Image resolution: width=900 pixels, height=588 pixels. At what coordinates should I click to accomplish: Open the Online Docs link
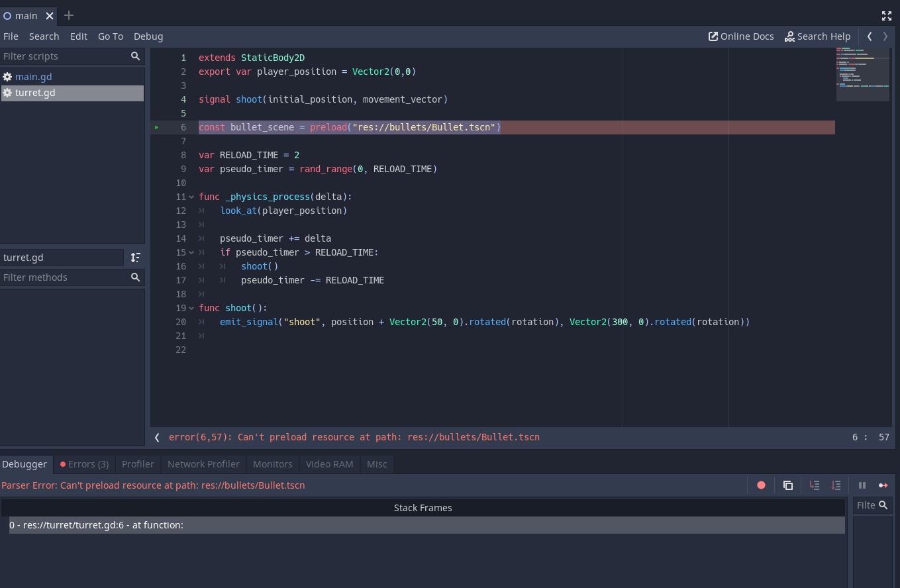coord(740,36)
